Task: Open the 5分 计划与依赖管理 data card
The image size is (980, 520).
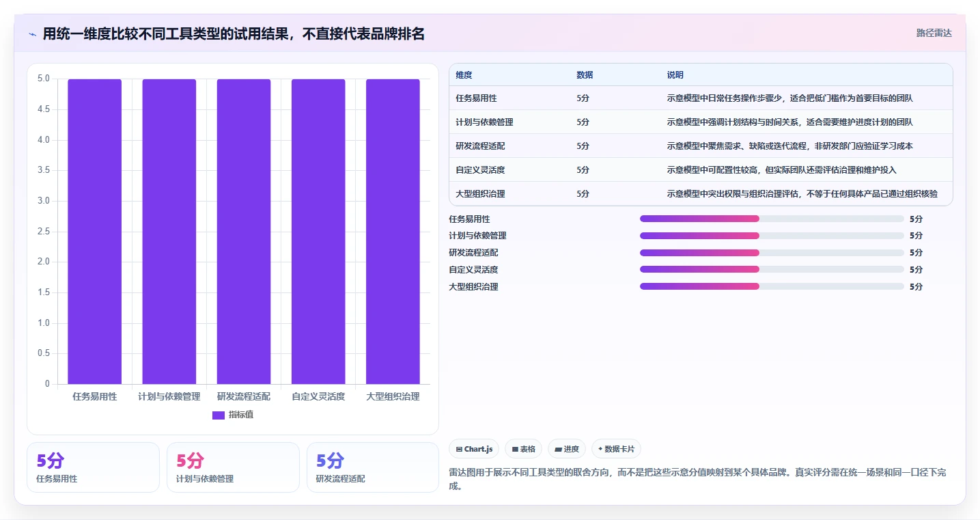Action: 233,467
